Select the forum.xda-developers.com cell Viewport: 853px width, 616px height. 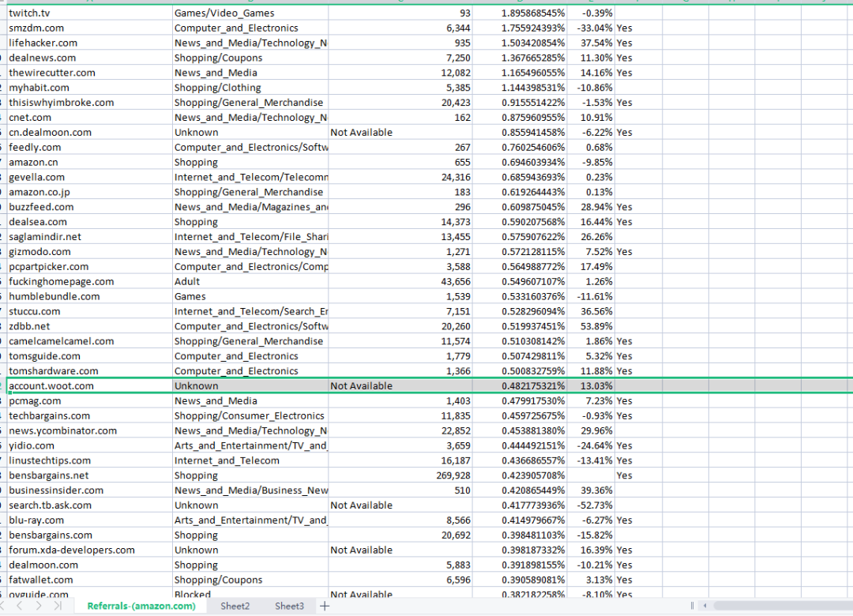click(90, 550)
